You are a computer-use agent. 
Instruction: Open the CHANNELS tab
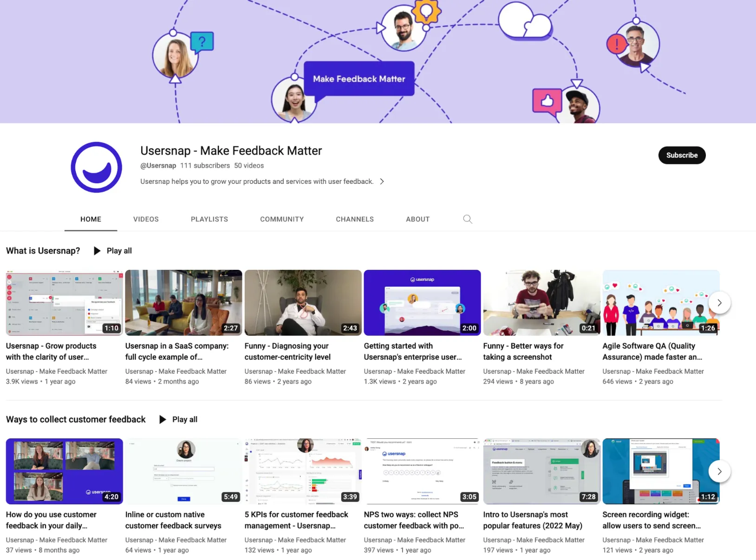coord(355,219)
